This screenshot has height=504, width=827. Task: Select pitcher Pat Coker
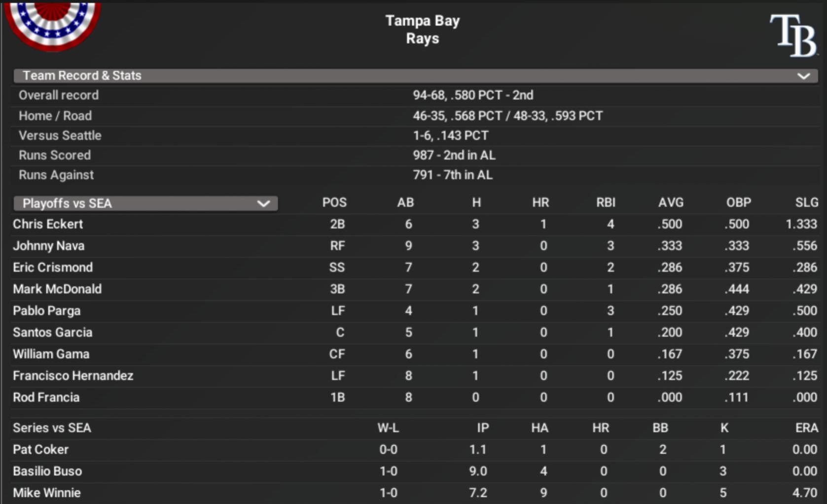(x=40, y=450)
